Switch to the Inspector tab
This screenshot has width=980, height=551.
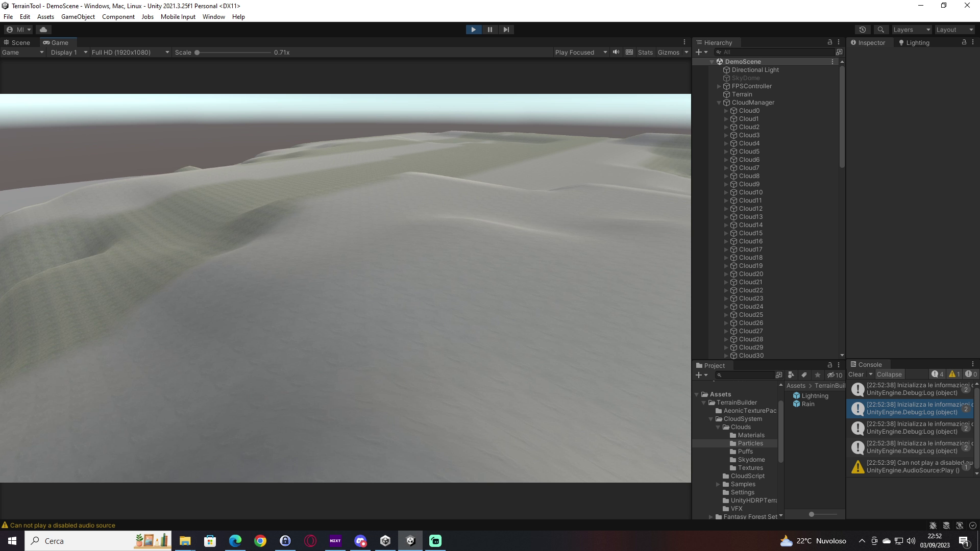(868, 42)
